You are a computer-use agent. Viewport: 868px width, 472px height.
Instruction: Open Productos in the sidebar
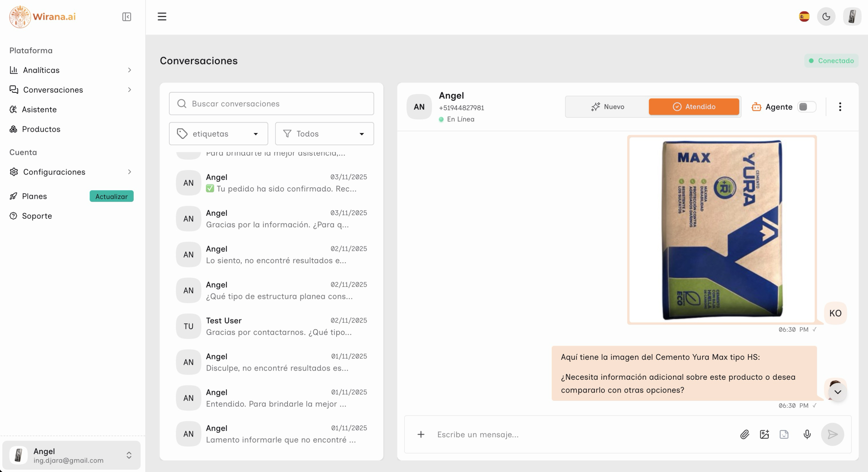point(41,129)
